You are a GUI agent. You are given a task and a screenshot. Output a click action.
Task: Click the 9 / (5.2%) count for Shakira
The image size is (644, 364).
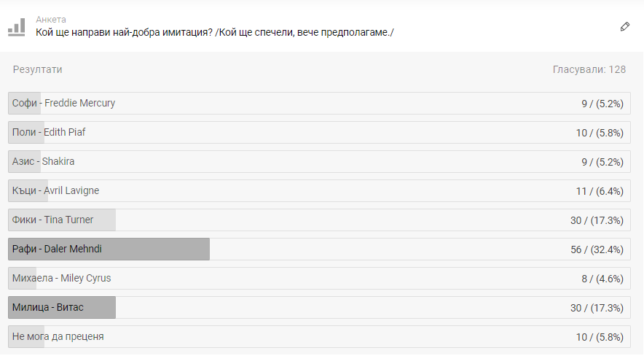[x=602, y=162]
